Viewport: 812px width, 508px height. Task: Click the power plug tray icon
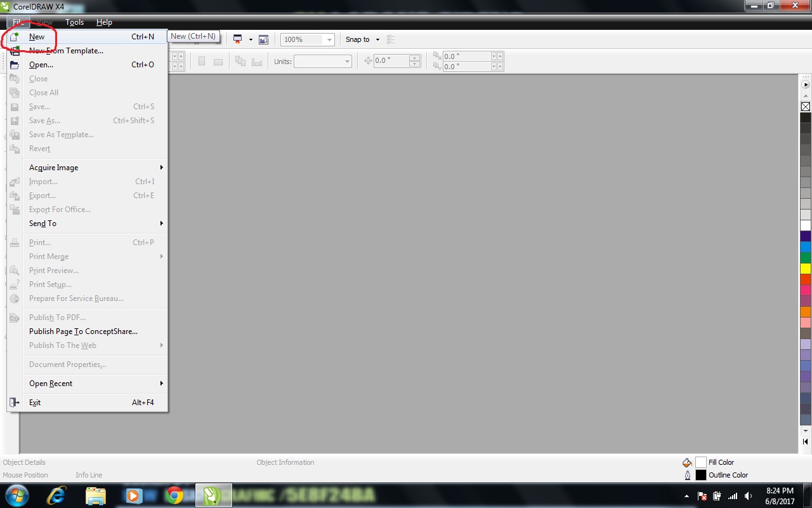[x=717, y=496]
